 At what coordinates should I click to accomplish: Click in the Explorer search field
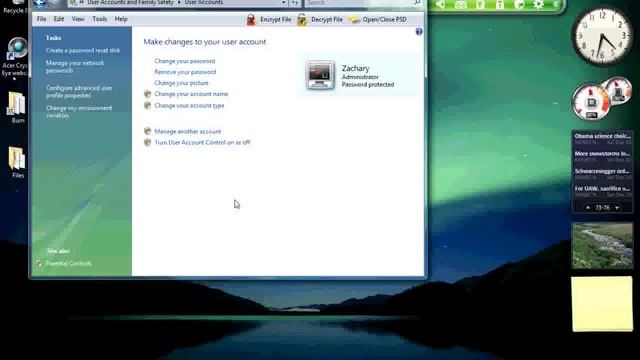pos(359,3)
